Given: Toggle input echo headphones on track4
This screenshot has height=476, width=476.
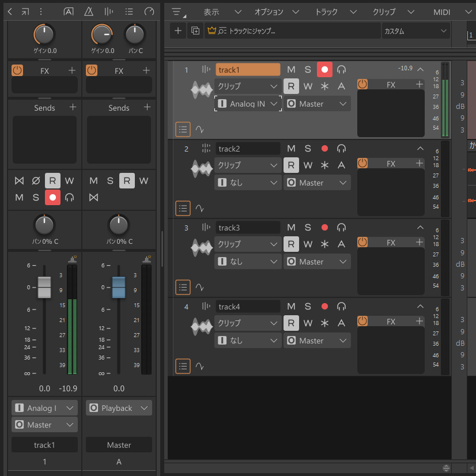Looking at the screenshot, I should point(341,307).
